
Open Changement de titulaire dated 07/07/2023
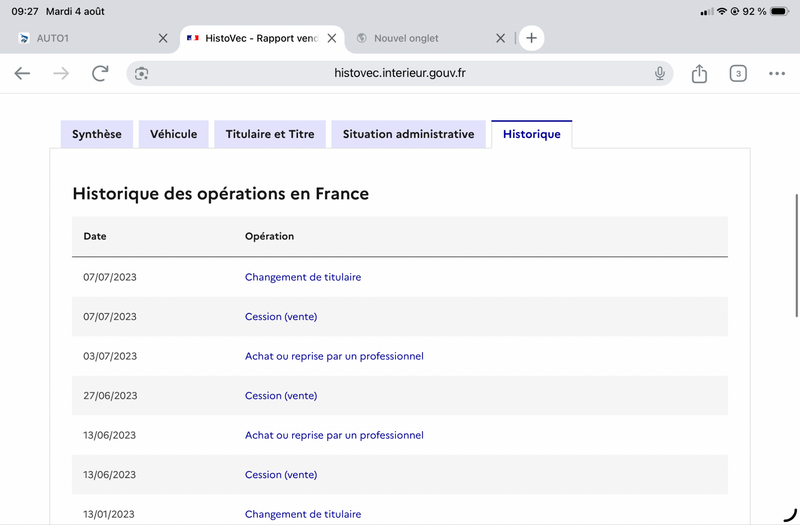click(x=303, y=277)
